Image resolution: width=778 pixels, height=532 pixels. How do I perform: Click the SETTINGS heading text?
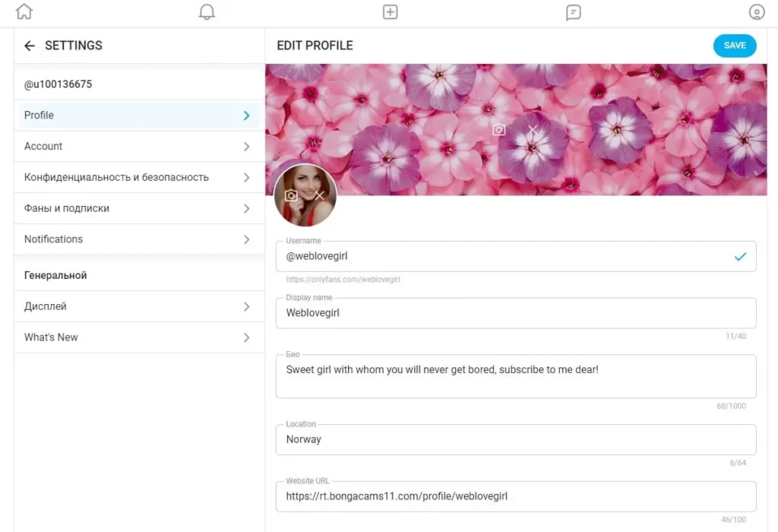(x=74, y=46)
